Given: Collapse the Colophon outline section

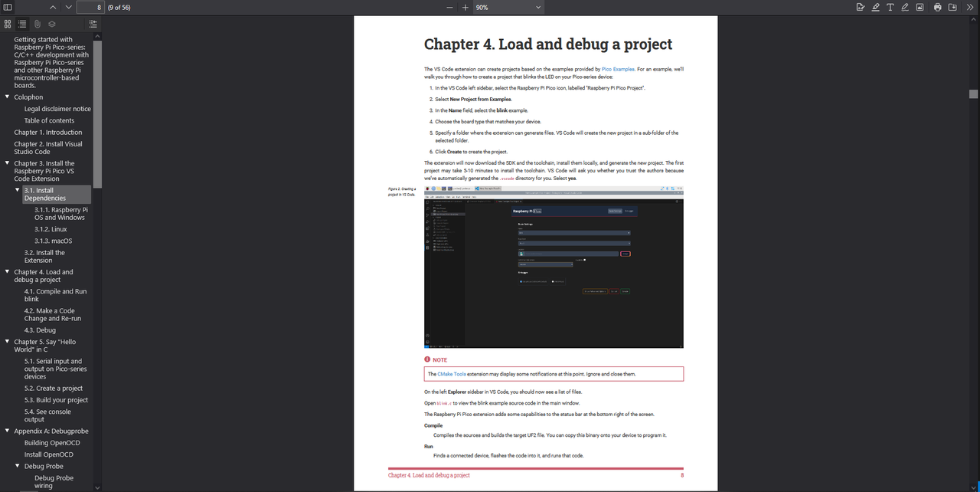Looking at the screenshot, I should [x=7, y=97].
